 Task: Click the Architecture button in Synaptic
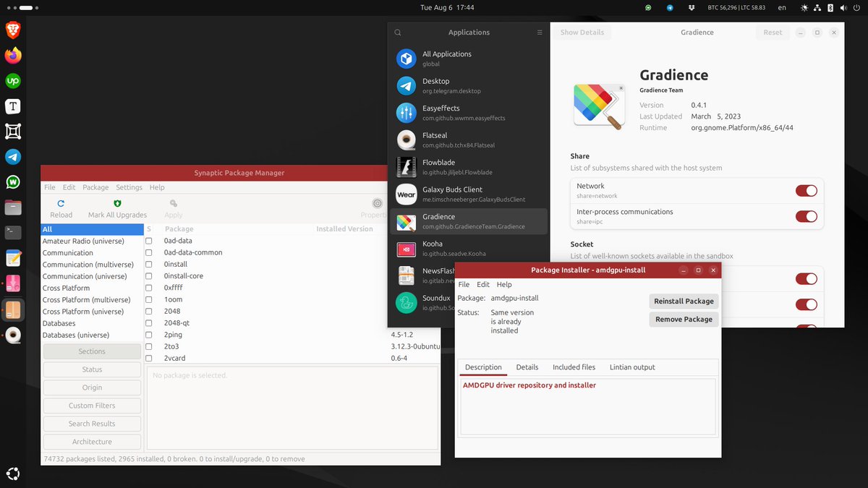coord(92,442)
